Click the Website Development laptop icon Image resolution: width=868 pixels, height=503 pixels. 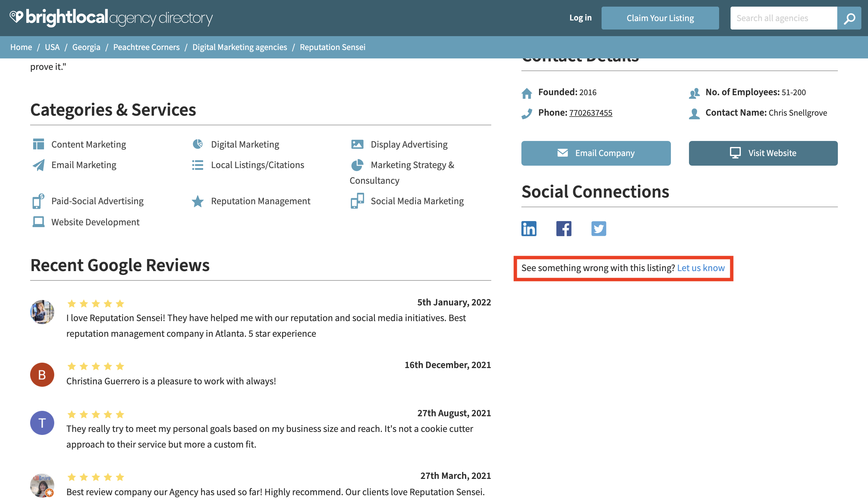pyautogui.click(x=38, y=222)
